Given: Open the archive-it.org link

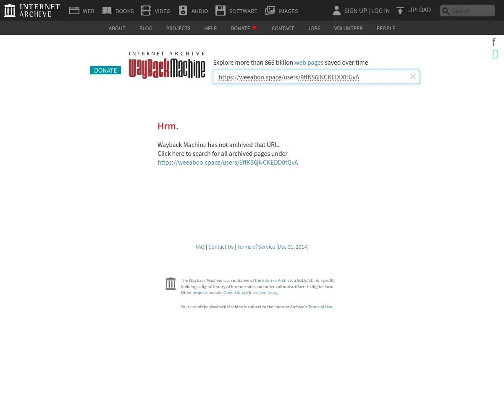Looking at the screenshot, I should click(265, 293).
